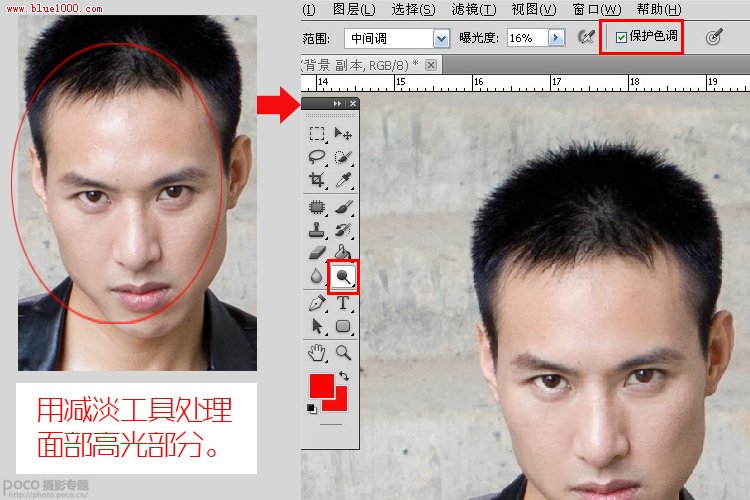Select the History Brush tool
The height and width of the screenshot is (500, 750).
coord(343,230)
